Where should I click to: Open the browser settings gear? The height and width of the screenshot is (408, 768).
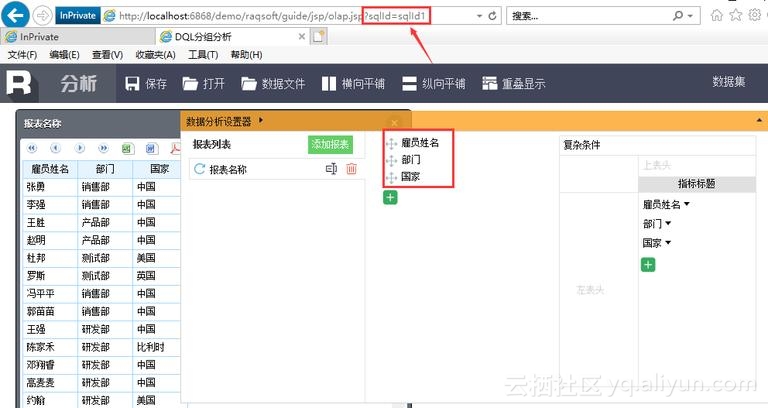coord(755,15)
